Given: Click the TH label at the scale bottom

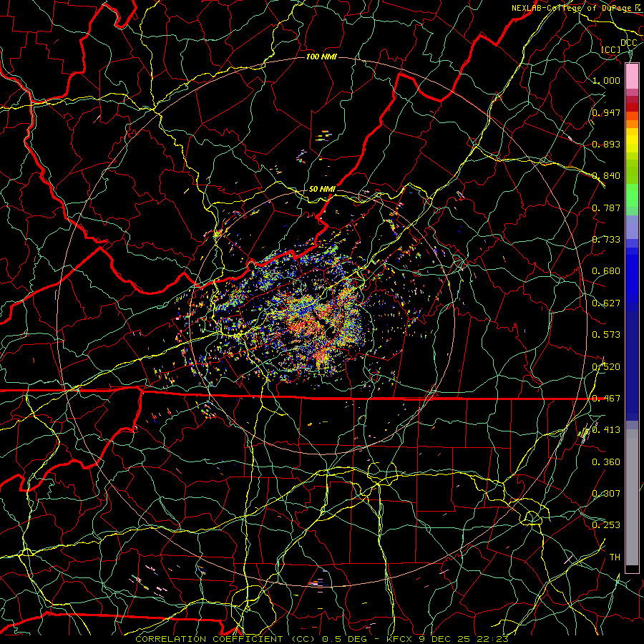Looking at the screenshot, I should click(615, 557).
